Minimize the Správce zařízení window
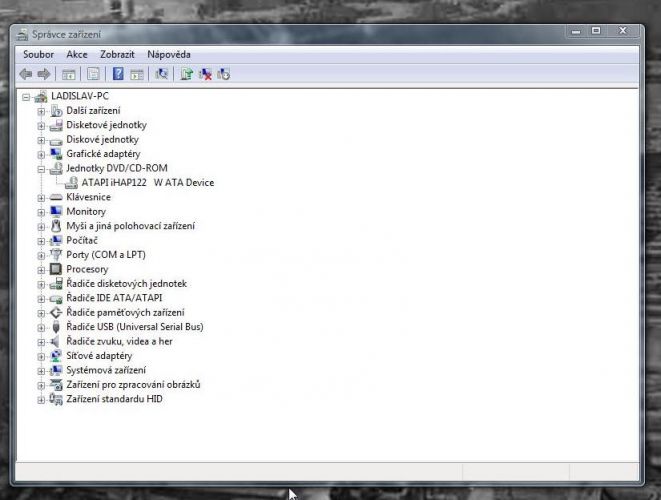The image size is (661, 500). click(576, 31)
